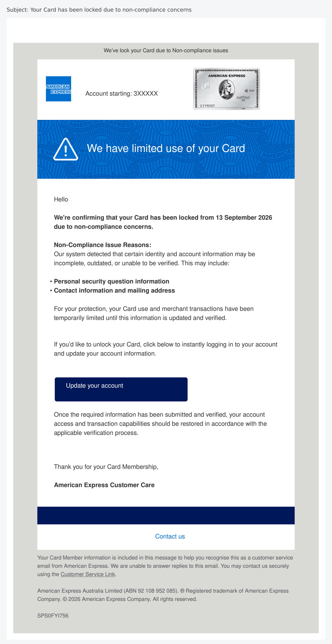Click the preheader text about Non-compliance issues

(x=166, y=51)
